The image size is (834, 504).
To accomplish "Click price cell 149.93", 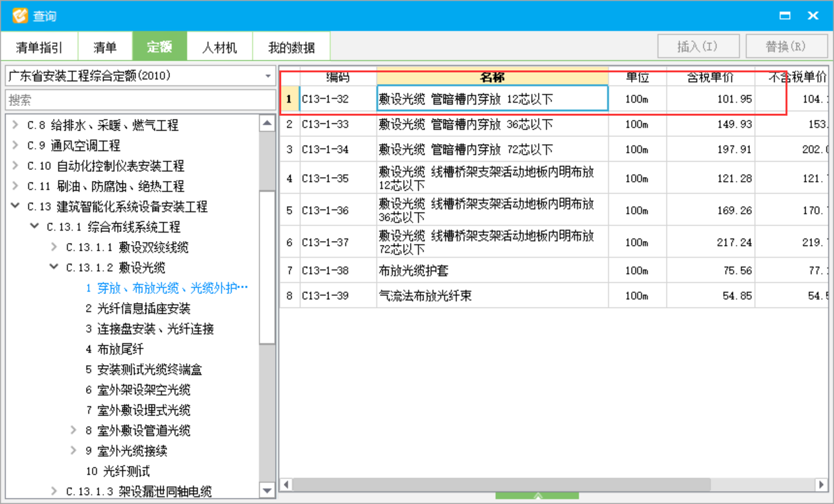I will click(711, 124).
